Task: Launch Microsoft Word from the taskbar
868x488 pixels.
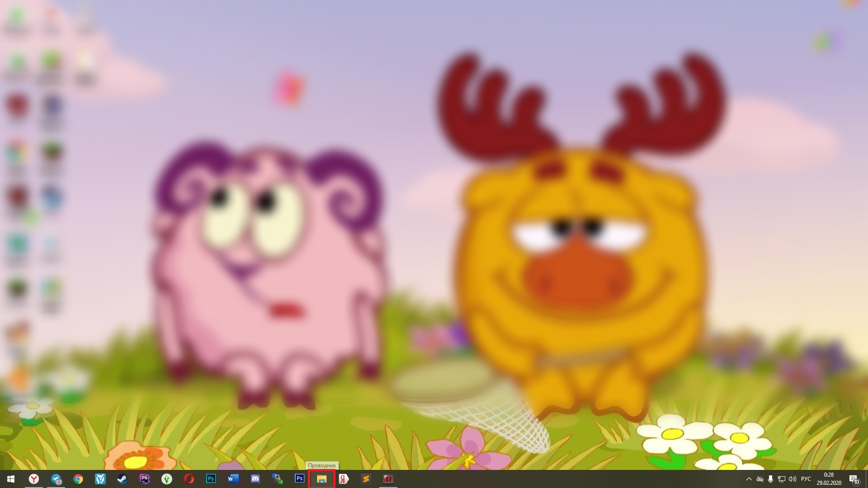Action: pyautogui.click(x=233, y=479)
